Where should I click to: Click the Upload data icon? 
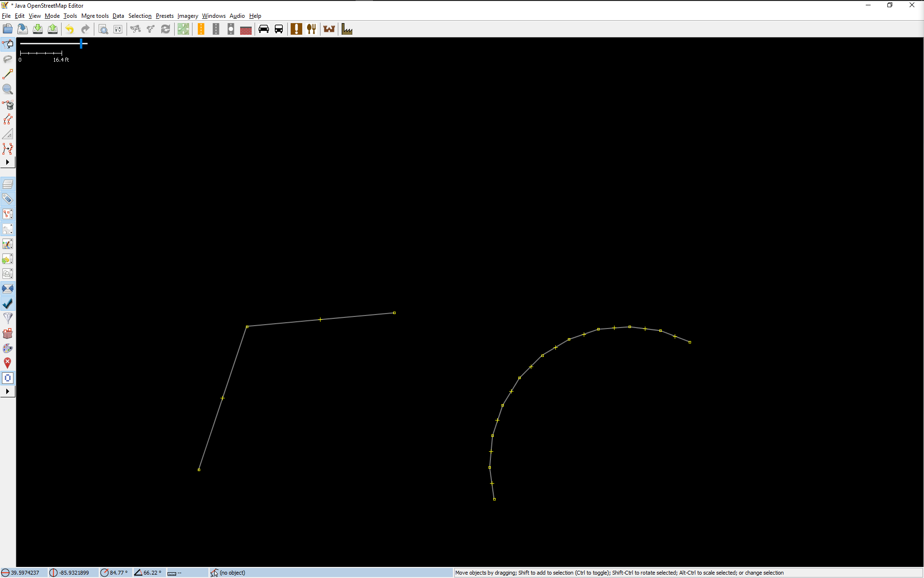(x=53, y=29)
